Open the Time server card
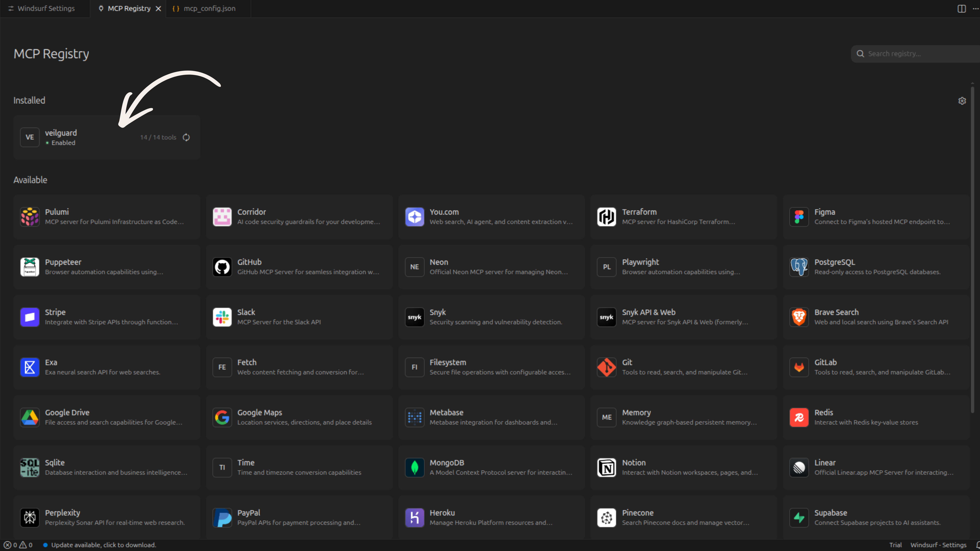 tap(299, 468)
